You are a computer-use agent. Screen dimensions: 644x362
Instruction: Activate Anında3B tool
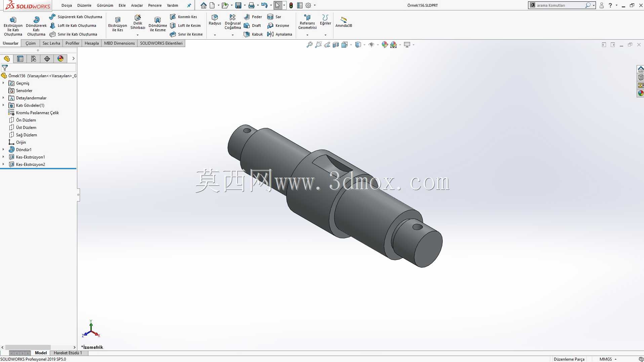pos(344,22)
